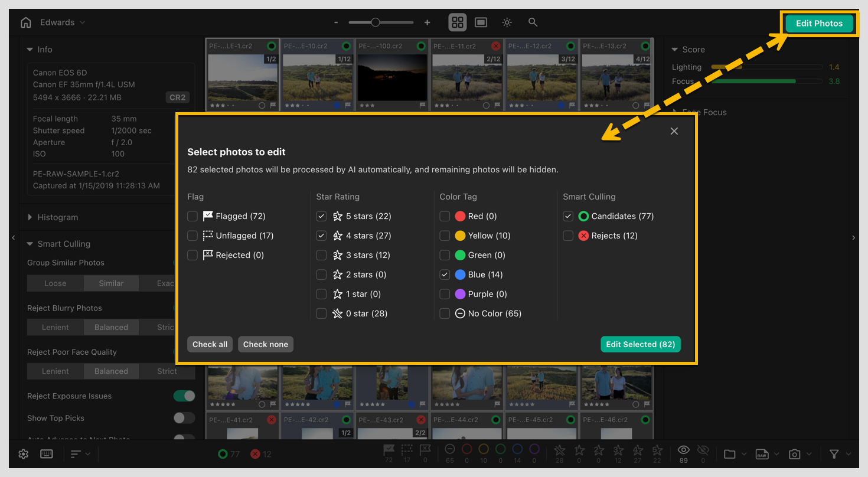This screenshot has width=868, height=477.
Task: Collapse right panel with arrow handle
Action: 853,237
